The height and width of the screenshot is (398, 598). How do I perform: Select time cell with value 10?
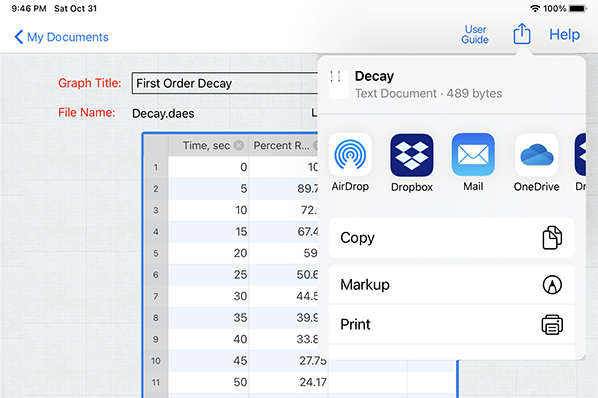tap(208, 210)
